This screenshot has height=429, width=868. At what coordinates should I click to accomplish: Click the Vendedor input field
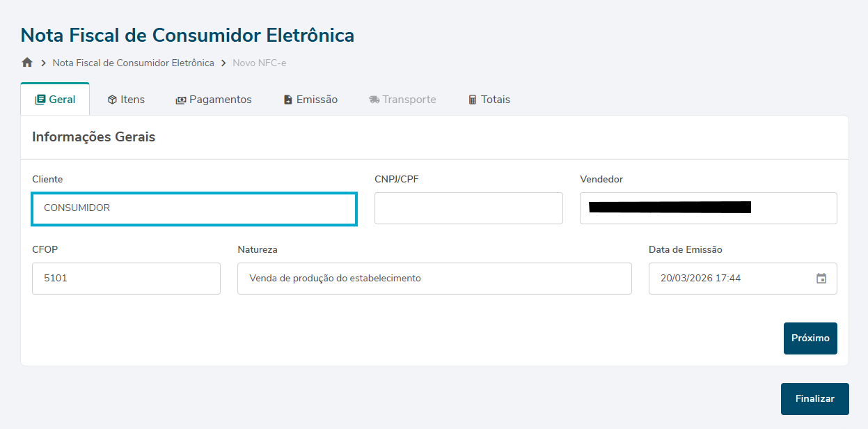pos(708,208)
